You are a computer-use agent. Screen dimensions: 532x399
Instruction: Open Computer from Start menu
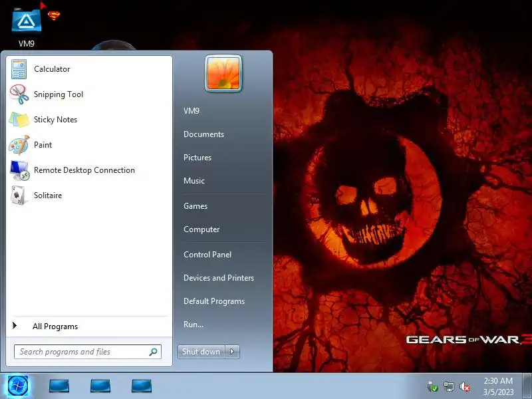[201, 229]
